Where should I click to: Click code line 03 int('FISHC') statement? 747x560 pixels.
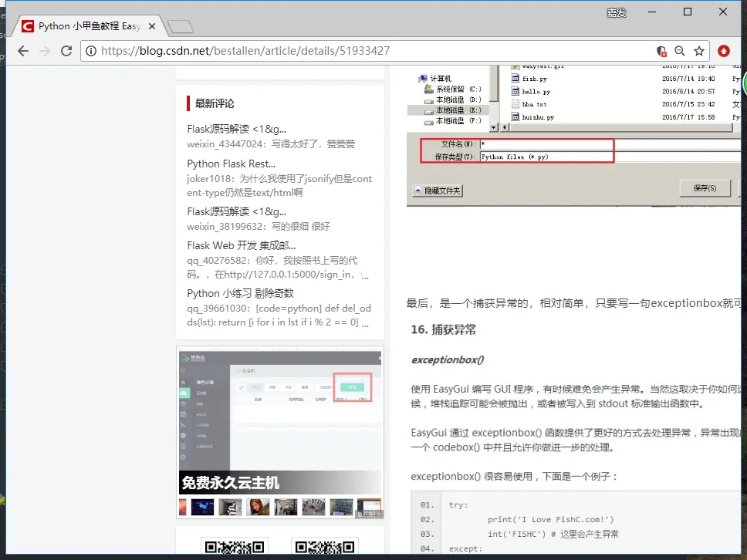coord(553,535)
